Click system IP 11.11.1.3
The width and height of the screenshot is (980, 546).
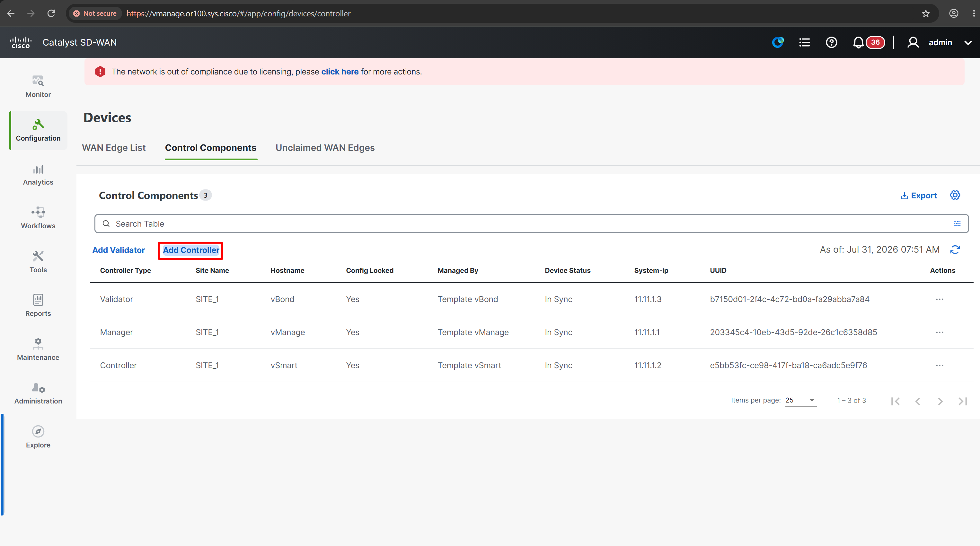(x=648, y=299)
